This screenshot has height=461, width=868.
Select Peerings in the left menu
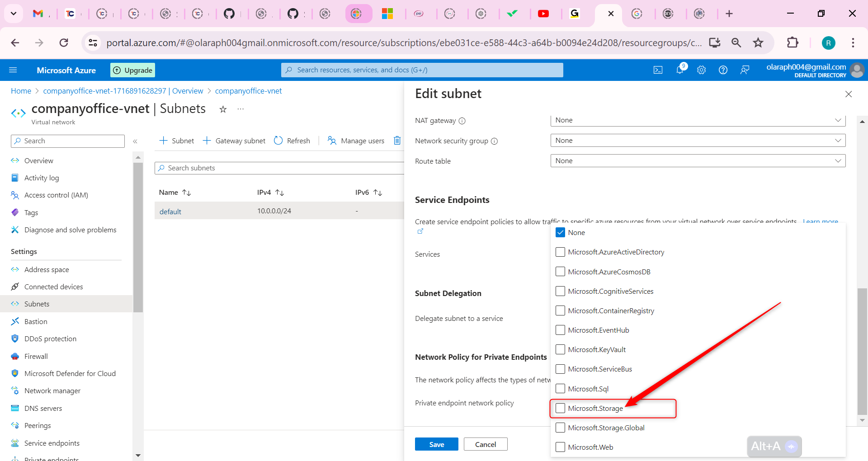click(x=38, y=425)
